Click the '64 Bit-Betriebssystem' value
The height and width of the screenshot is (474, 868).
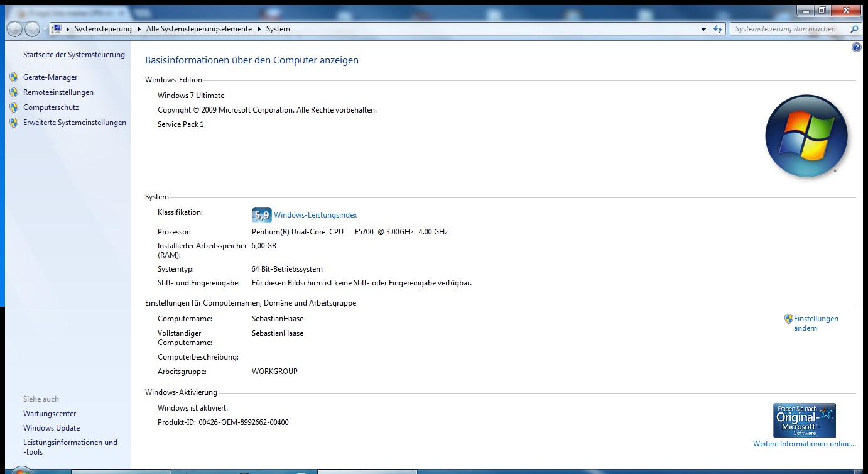[x=287, y=269]
